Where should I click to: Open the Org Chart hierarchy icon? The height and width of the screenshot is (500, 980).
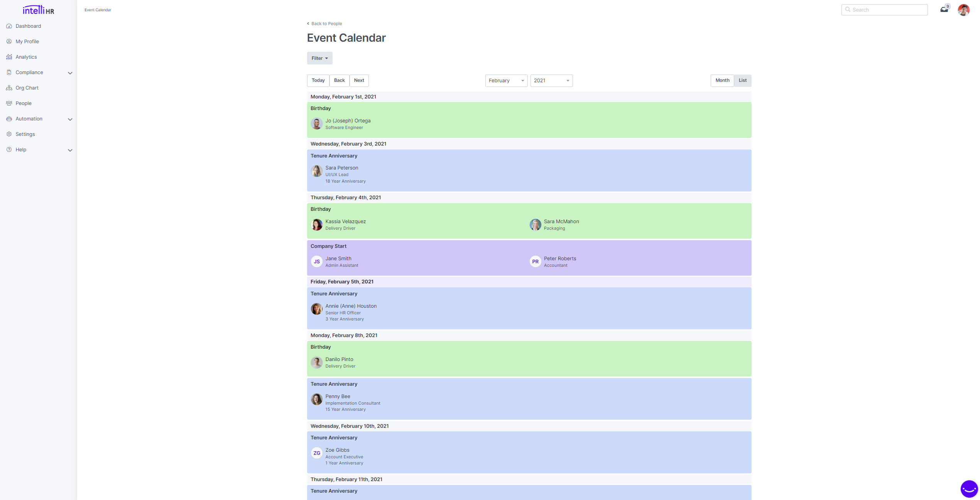tap(9, 88)
